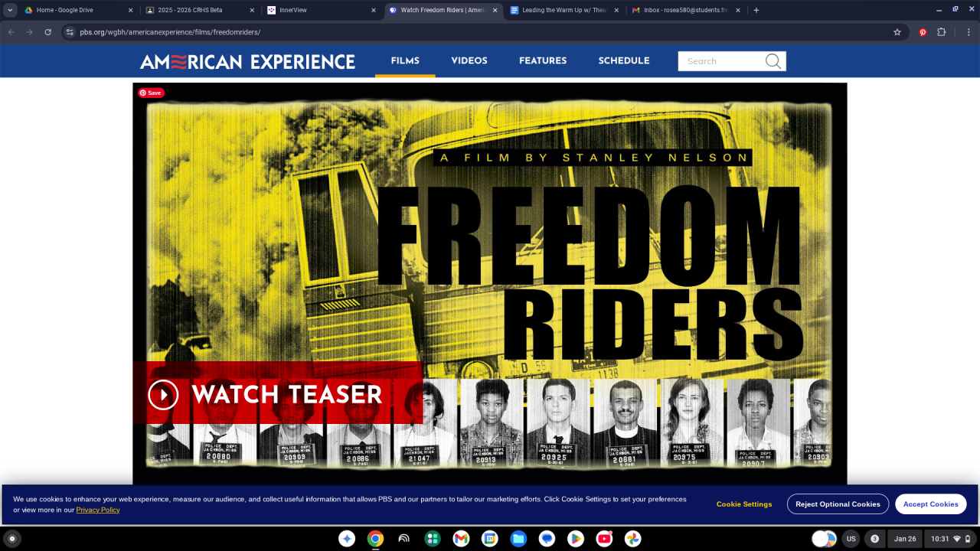The width and height of the screenshot is (980, 551).
Task: Open the VIDEOS menu item
Action: (x=469, y=60)
